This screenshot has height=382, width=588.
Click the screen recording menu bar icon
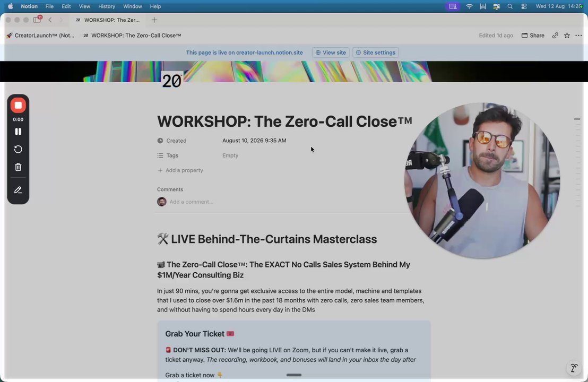[453, 6]
